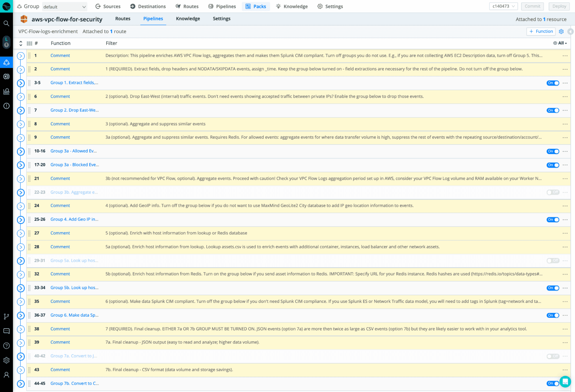Expand Group 1 Extract fields row
575x392 pixels.
tap(21, 83)
